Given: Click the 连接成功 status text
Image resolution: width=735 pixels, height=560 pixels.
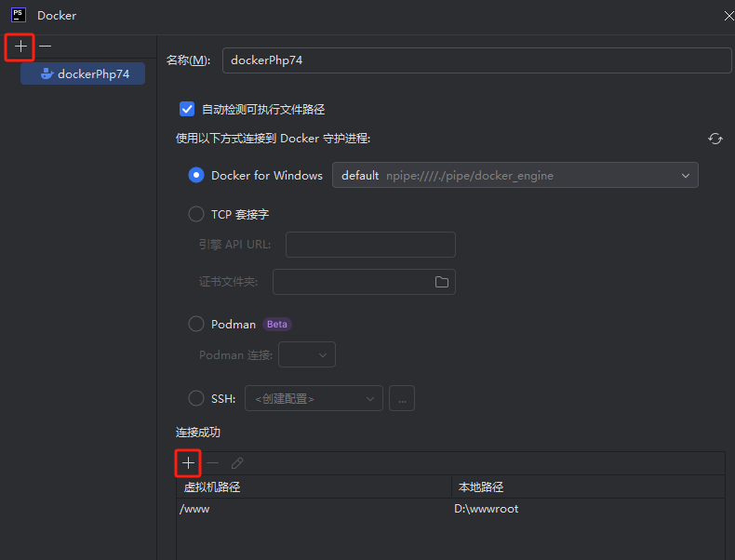Looking at the screenshot, I should click(198, 432).
